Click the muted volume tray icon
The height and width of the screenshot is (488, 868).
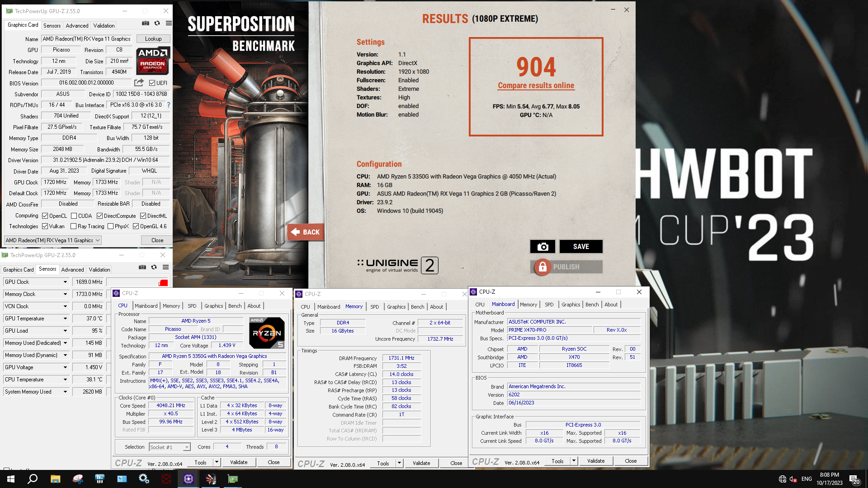(x=793, y=479)
